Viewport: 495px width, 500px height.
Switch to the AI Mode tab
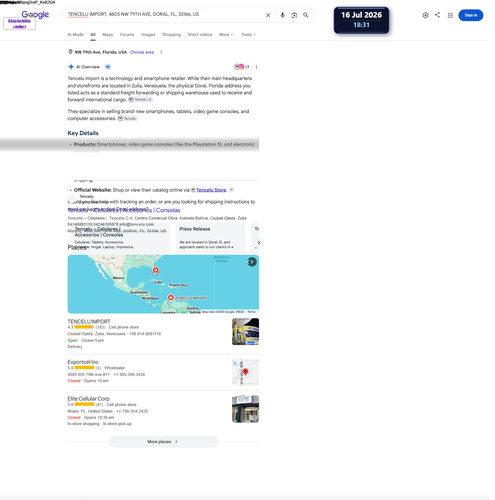coord(75,35)
